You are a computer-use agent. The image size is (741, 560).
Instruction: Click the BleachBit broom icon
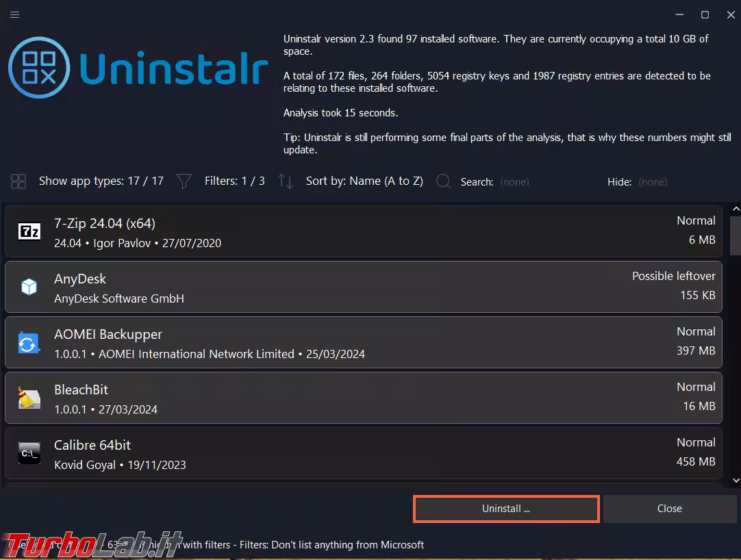click(x=29, y=398)
